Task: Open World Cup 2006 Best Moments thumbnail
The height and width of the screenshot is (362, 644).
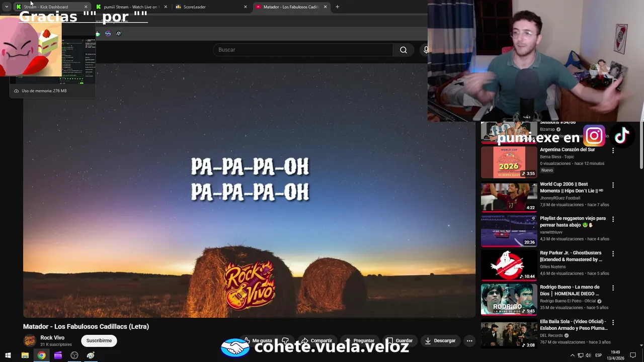Action: pyautogui.click(x=509, y=197)
